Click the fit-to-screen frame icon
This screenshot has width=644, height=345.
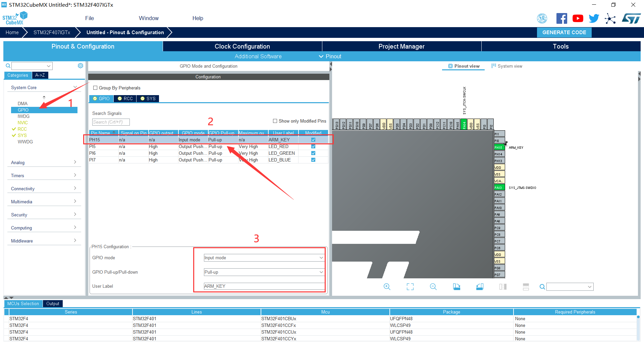[410, 287]
